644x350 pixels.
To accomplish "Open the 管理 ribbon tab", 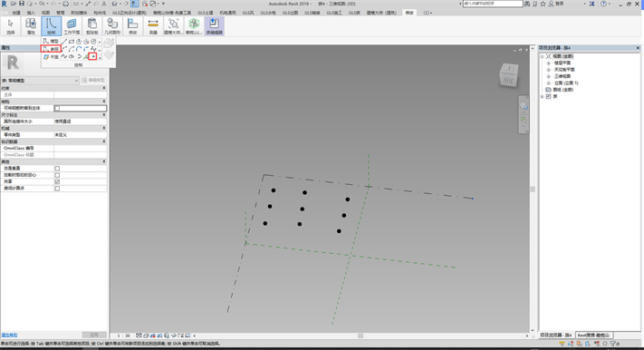I will point(60,13).
